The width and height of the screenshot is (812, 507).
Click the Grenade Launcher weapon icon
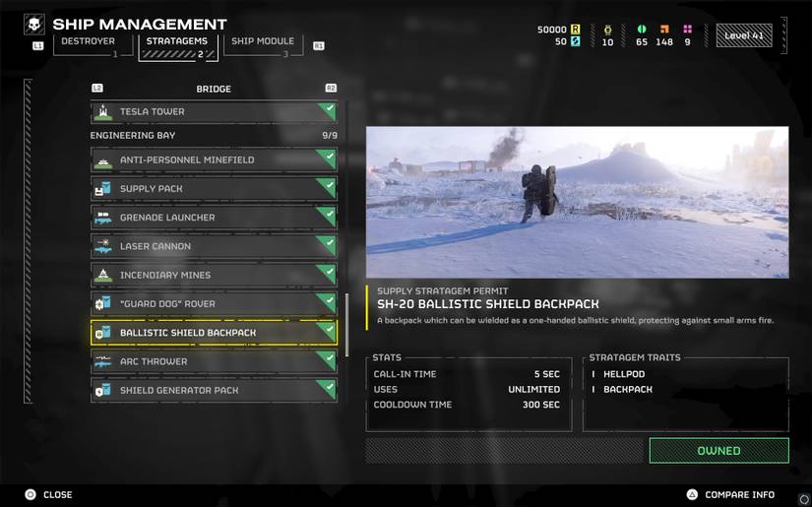pos(103,218)
